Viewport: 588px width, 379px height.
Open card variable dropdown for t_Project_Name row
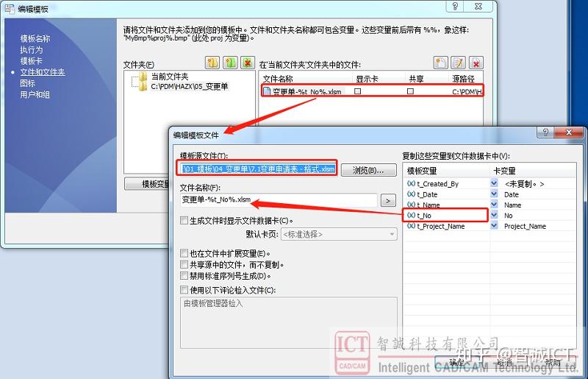[494, 226]
